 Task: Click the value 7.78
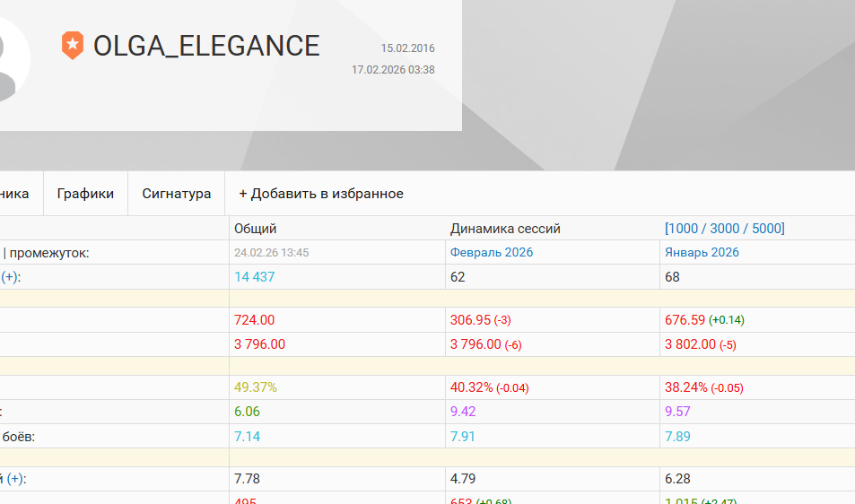pos(247,479)
